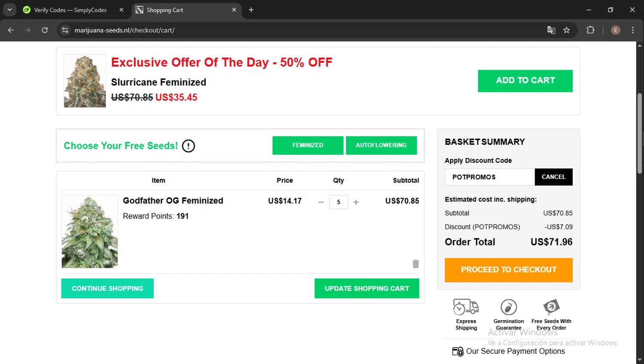Open the Chrome tab search dropdown
This screenshot has height=364, width=644.
pos(9,9)
